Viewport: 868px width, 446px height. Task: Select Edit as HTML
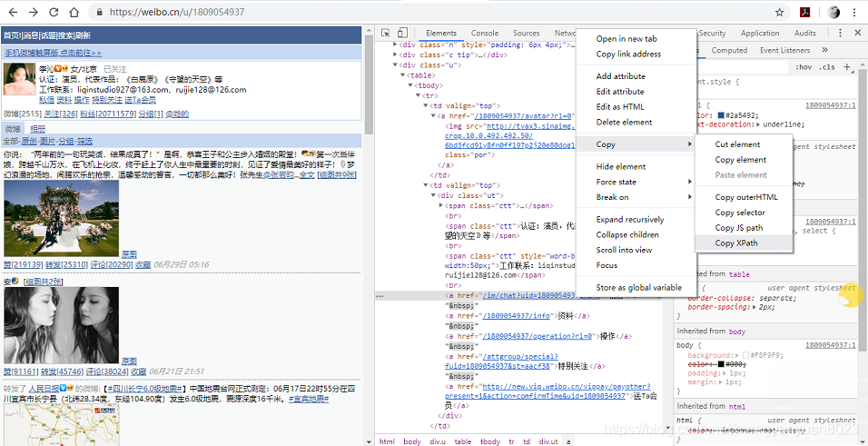636,107
